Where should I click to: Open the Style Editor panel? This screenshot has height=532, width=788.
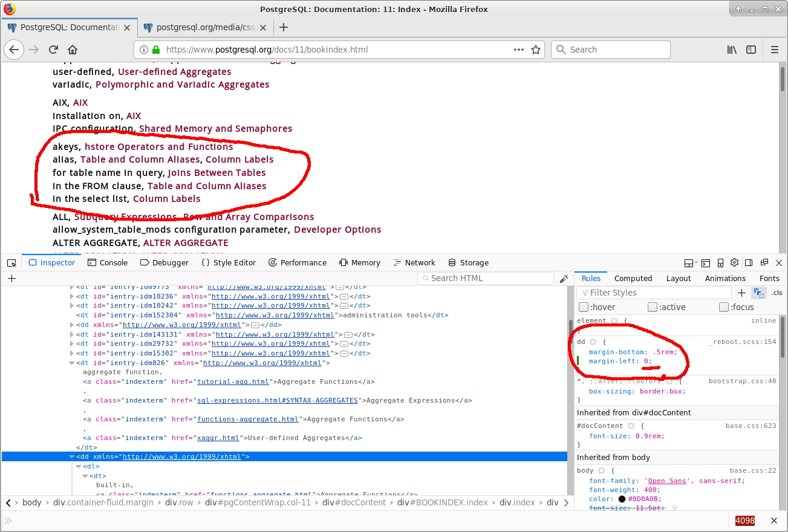pos(229,263)
